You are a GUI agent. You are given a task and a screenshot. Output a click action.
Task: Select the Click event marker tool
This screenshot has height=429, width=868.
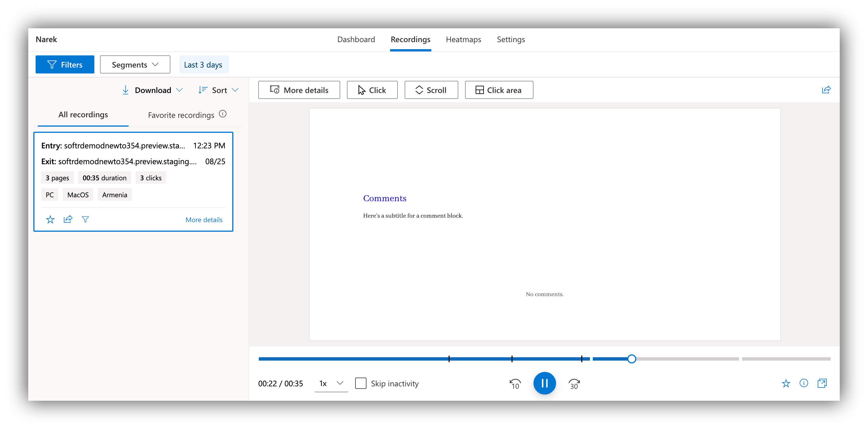(372, 90)
